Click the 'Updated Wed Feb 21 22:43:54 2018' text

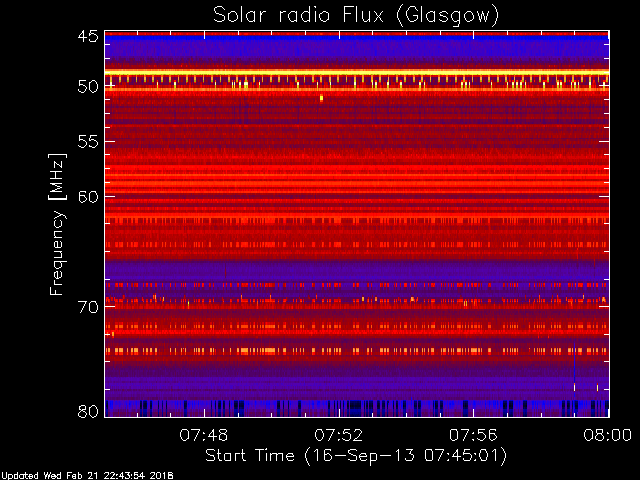pyautogui.click(x=87, y=476)
